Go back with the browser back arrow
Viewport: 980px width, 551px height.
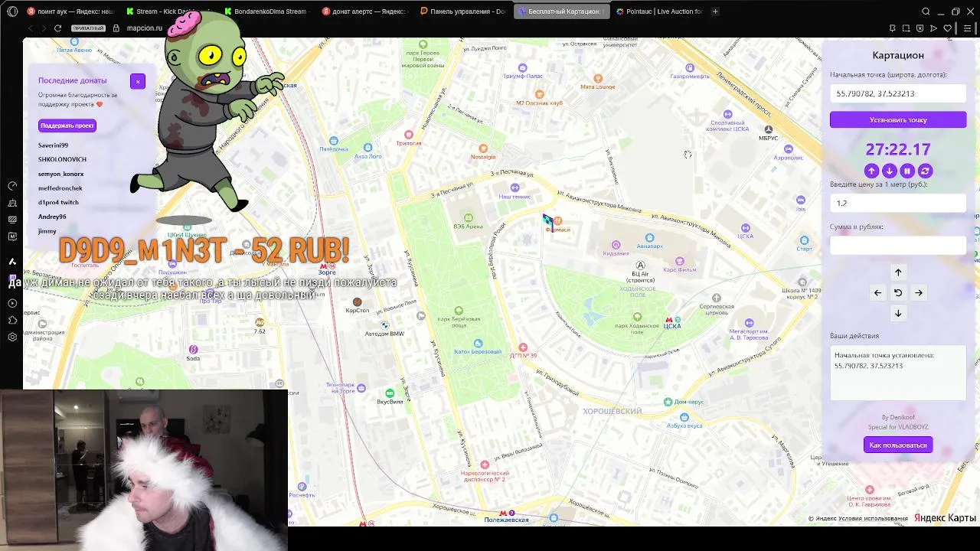(31, 28)
